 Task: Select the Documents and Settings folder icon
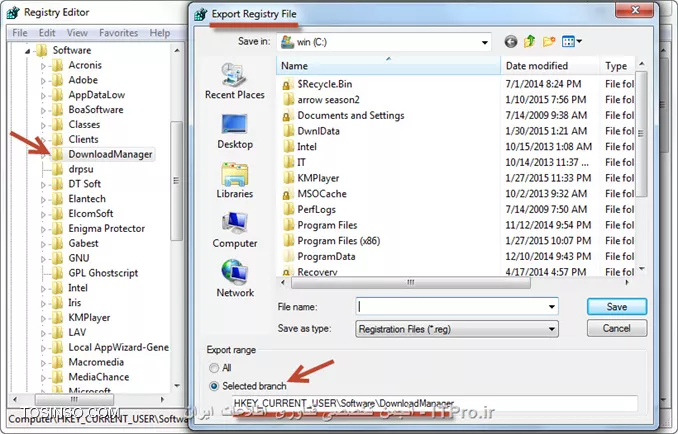[x=287, y=115]
